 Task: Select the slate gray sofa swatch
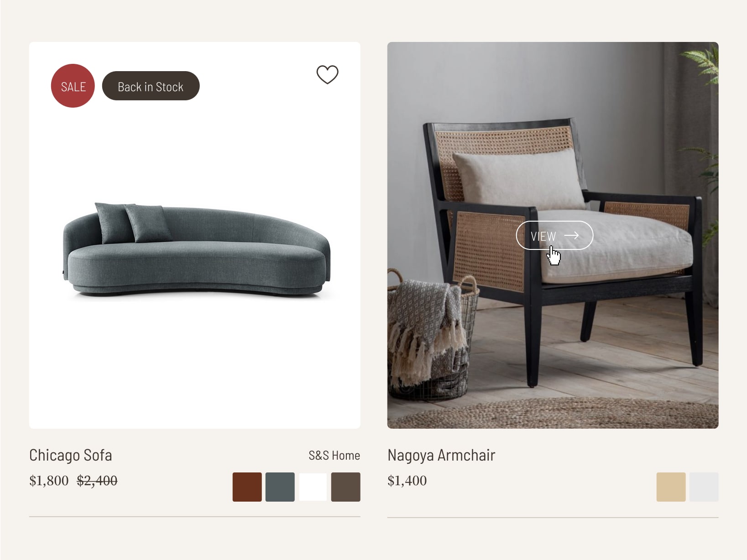pyautogui.click(x=280, y=487)
